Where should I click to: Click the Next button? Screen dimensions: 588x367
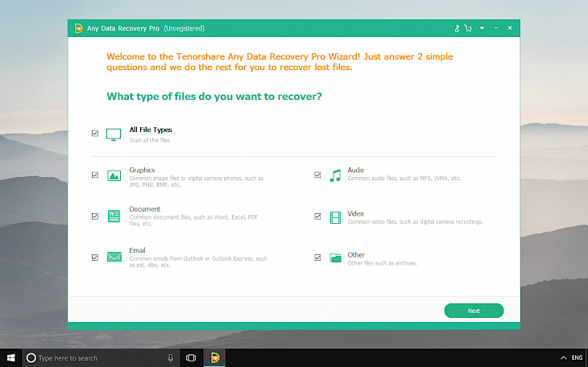tap(474, 311)
